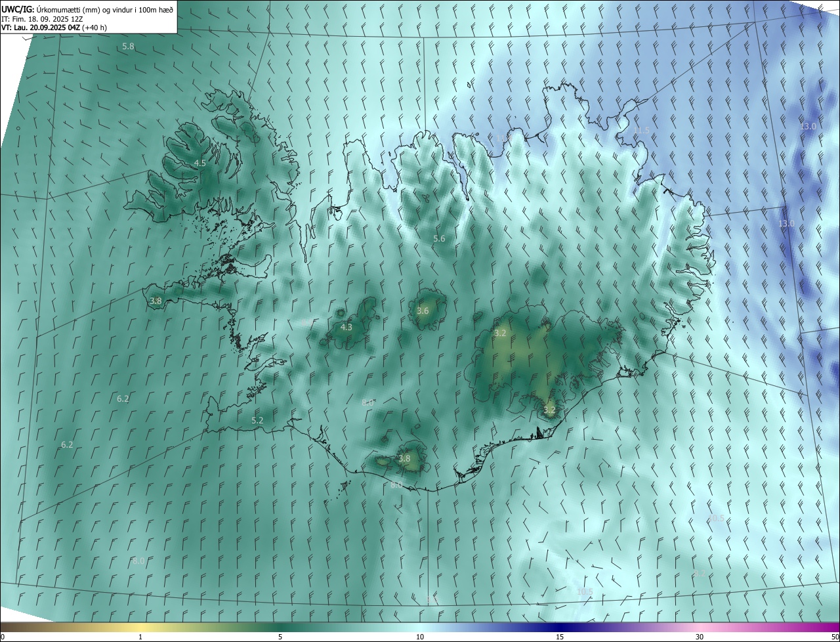Click the 11.5 value label in the northeast

(x=641, y=131)
